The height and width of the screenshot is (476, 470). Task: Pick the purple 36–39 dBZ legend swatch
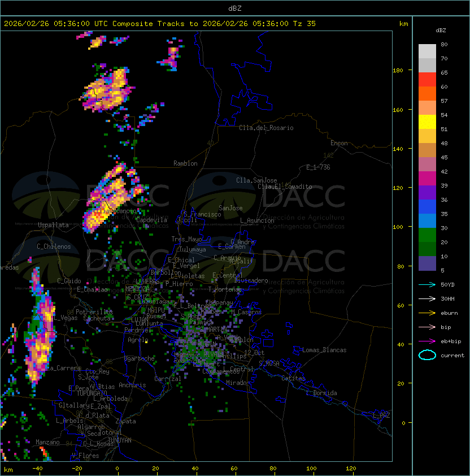click(427, 192)
